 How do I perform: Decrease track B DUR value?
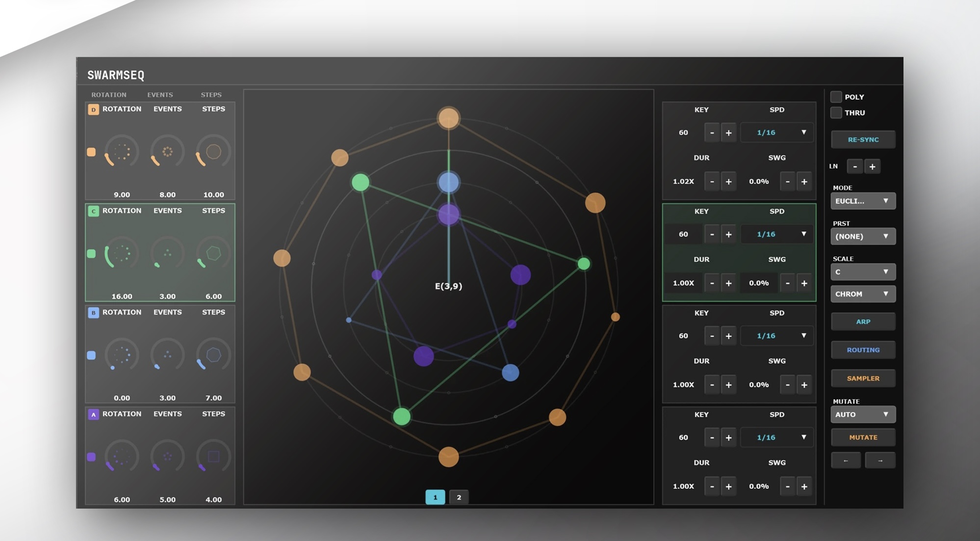[x=712, y=385]
